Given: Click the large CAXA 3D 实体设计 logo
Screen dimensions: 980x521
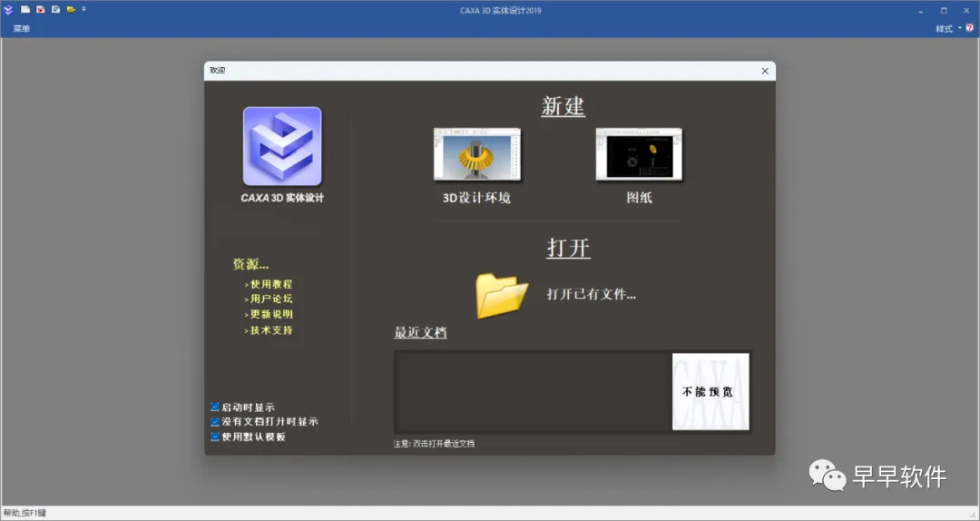Looking at the screenshot, I should [282, 146].
